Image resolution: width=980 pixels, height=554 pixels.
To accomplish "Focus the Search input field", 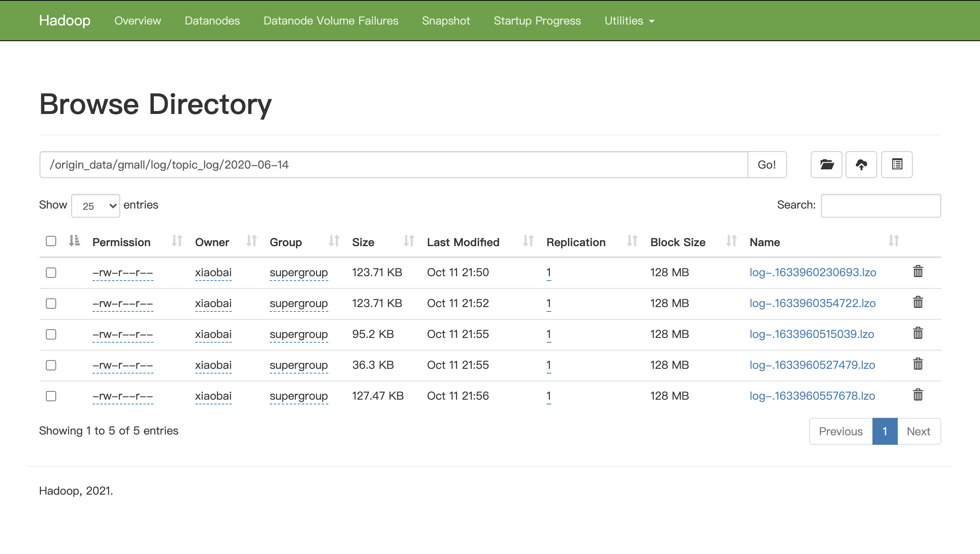I will click(x=881, y=206).
